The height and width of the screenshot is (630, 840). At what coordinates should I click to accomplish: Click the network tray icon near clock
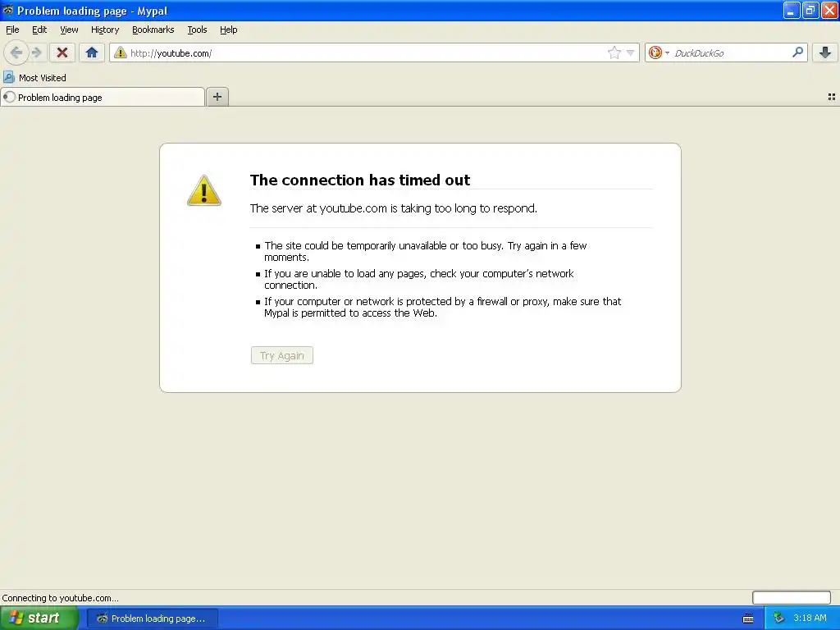pyautogui.click(x=778, y=619)
